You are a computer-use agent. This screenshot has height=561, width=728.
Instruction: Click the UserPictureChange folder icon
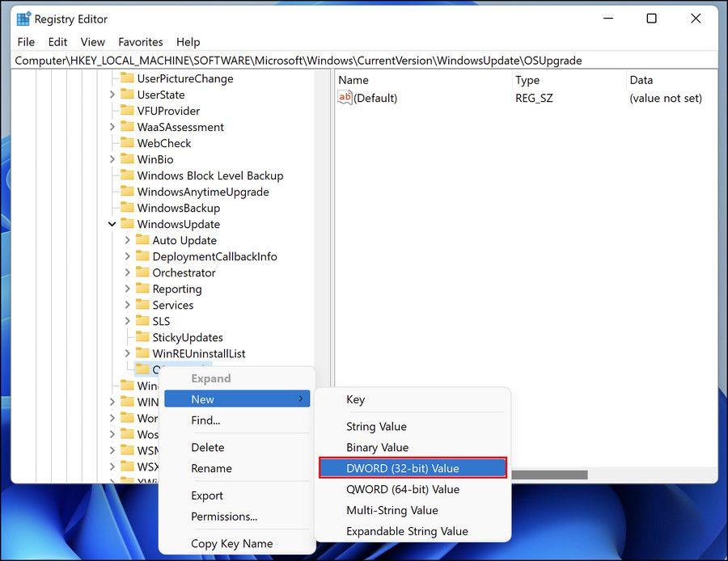click(x=127, y=78)
